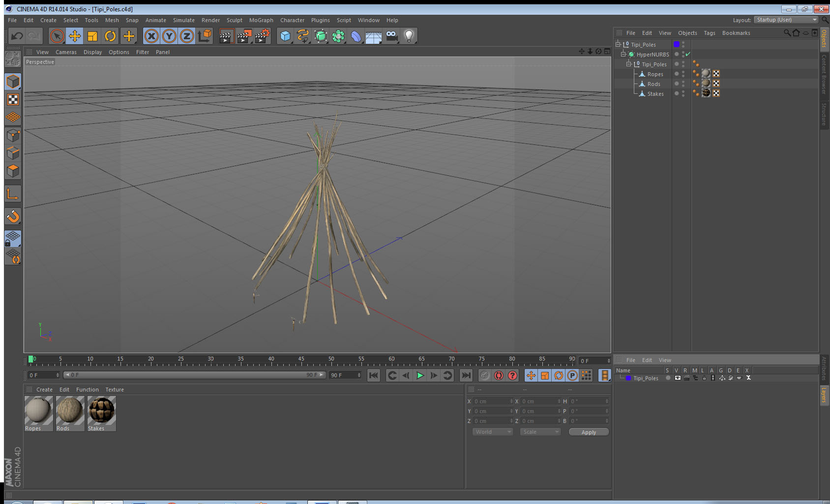Toggle the X axis lock
The width and height of the screenshot is (830, 504).
[x=151, y=36]
